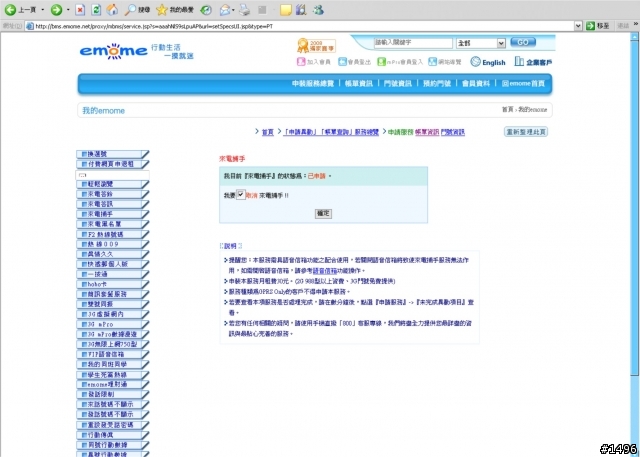The height and width of the screenshot is (457, 640).
Task: Open the History icon in toolbar
Action: coord(206,10)
